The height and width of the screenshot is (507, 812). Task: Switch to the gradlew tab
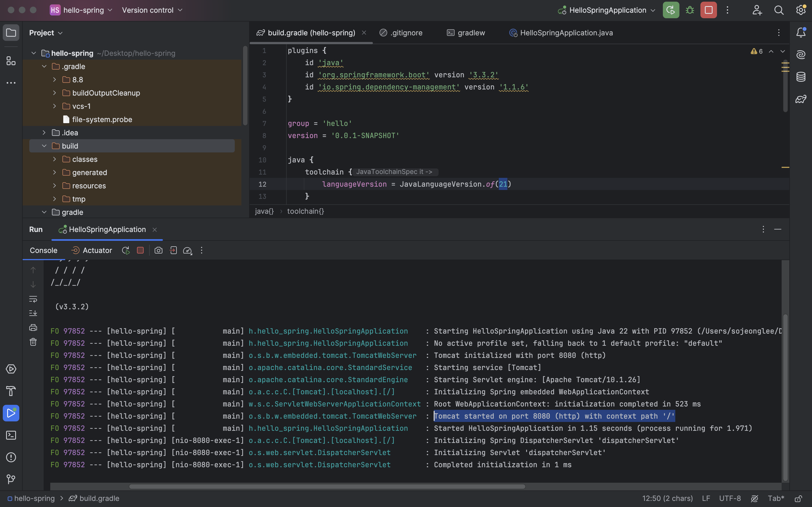point(466,33)
